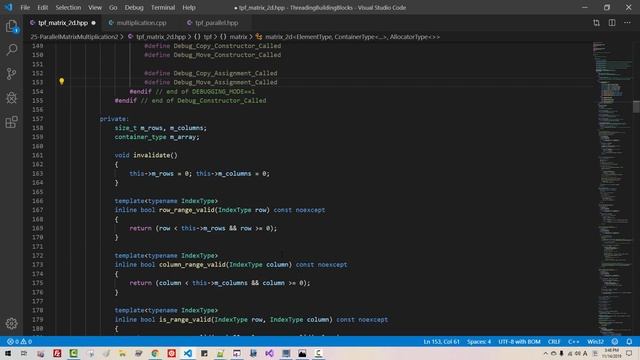Click line number 161 in the gutter

(38, 155)
